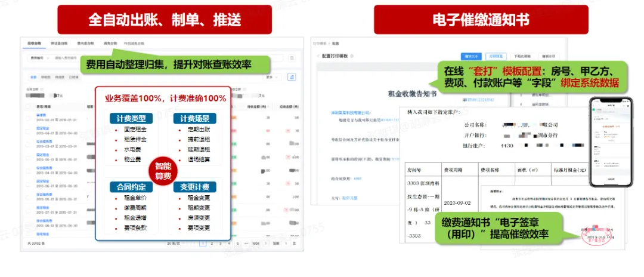Open the 更多 dropdown

(x=273, y=77)
